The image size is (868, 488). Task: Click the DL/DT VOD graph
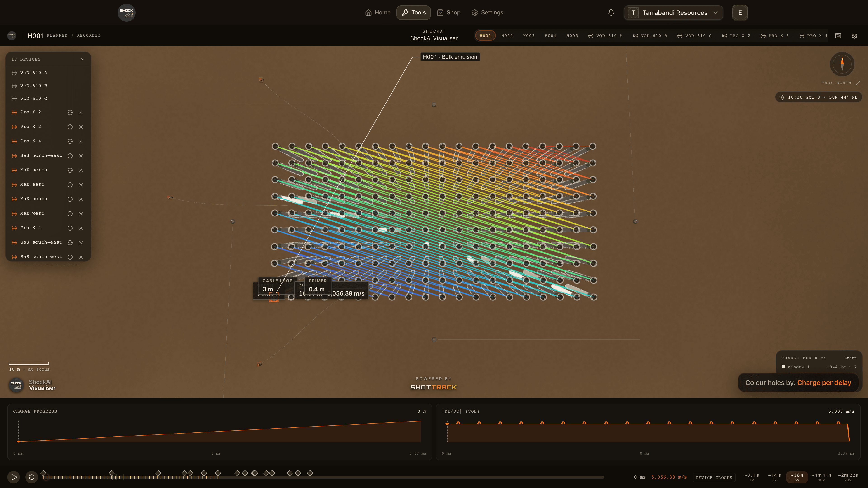click(x=648, y=432)
